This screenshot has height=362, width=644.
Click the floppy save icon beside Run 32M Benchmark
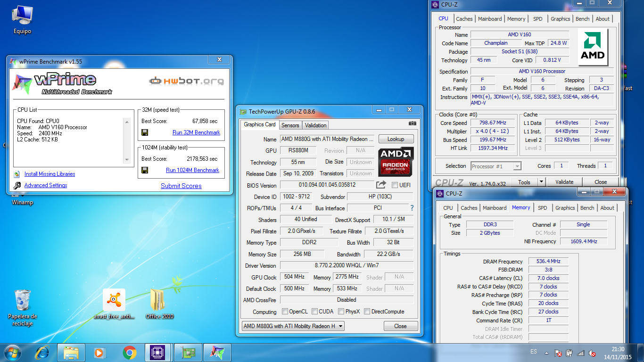point(145,132)
